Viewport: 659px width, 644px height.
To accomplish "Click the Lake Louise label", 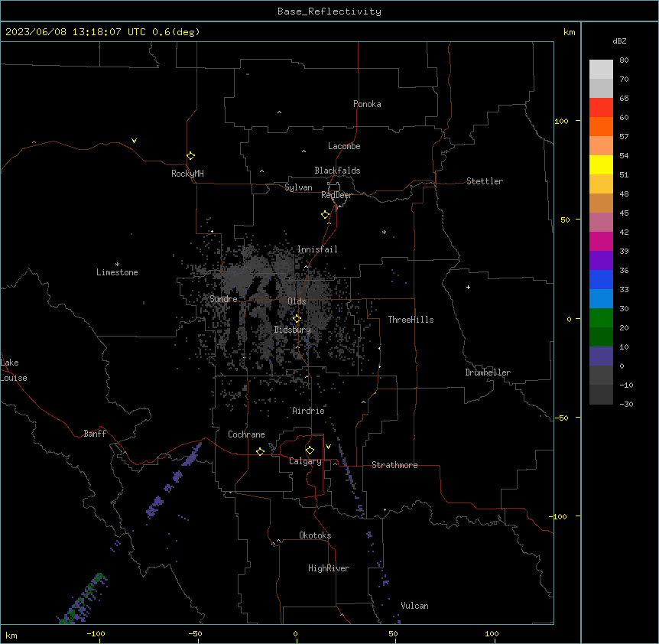I will click(14, 370).
